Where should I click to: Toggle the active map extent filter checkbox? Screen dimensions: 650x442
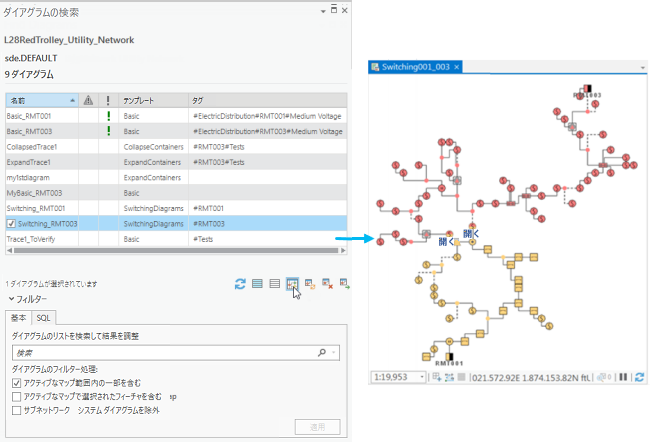[17, 383]
